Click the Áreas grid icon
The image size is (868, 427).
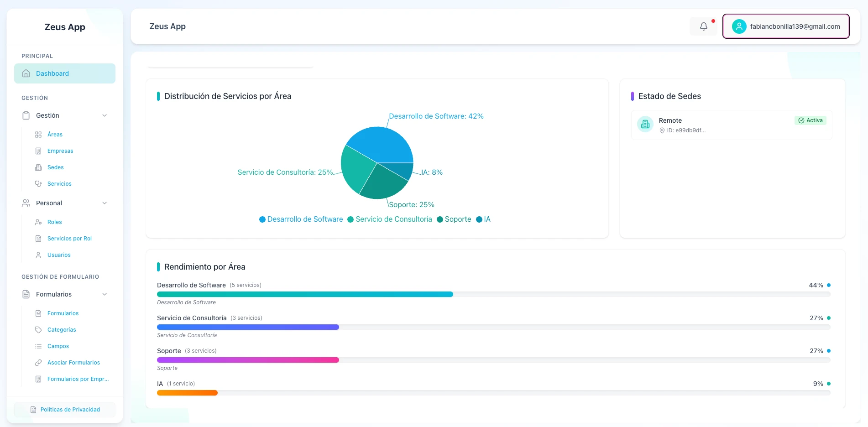[38, 135]
